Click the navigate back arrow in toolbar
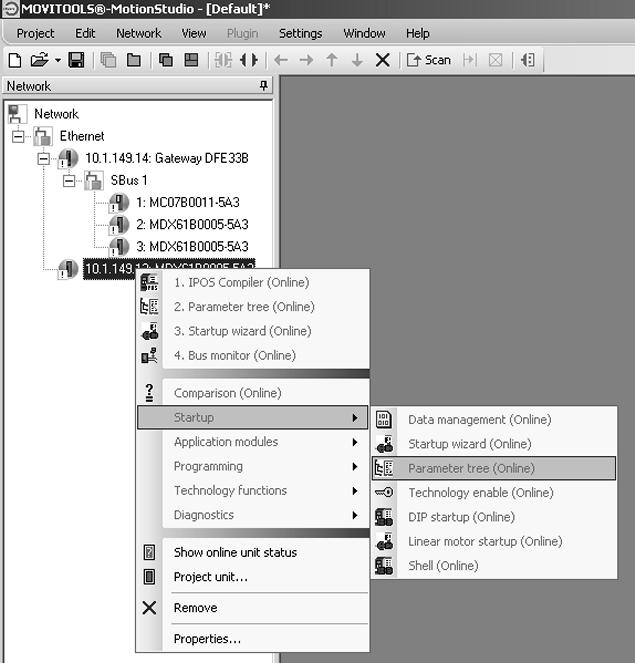 coord(281,60)
